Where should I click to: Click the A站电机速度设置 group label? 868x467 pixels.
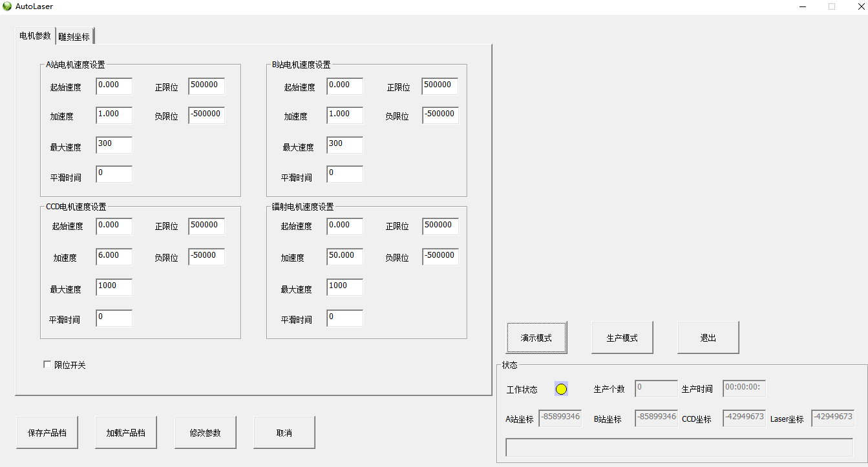75,65
